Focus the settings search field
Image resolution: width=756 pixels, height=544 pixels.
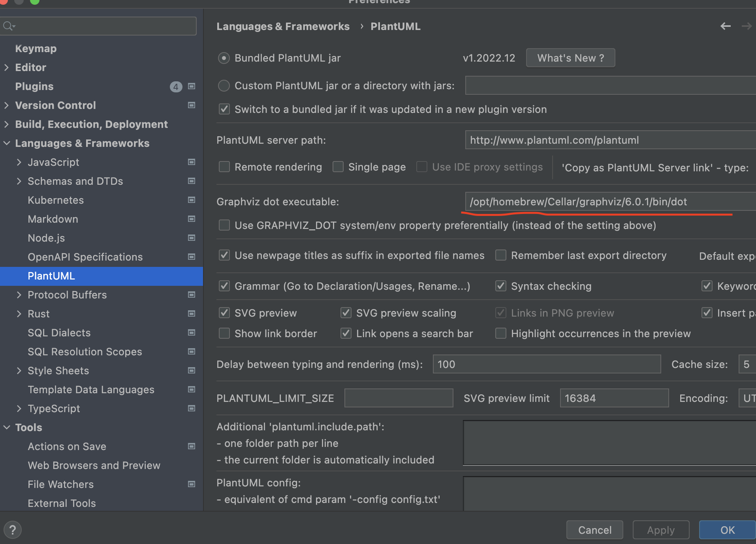click(x=98, y=26)
